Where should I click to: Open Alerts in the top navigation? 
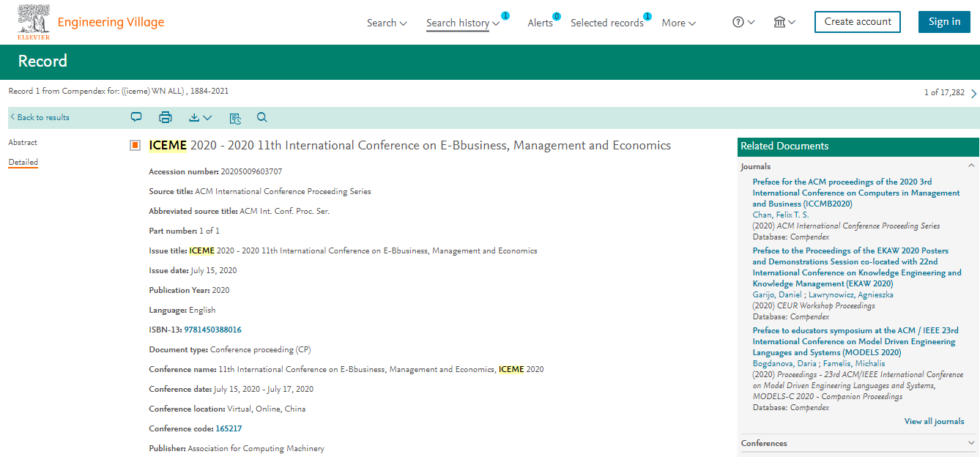point(541,23)
